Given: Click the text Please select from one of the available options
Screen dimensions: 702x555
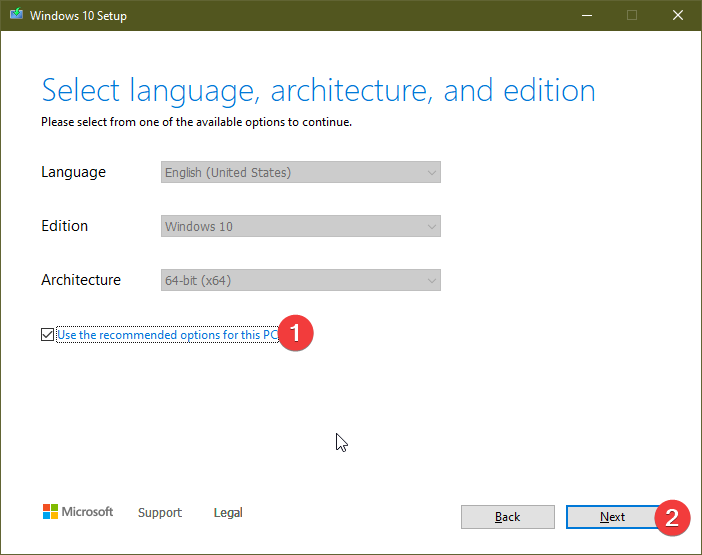Looking at the screenshot, I should [196, 122].
